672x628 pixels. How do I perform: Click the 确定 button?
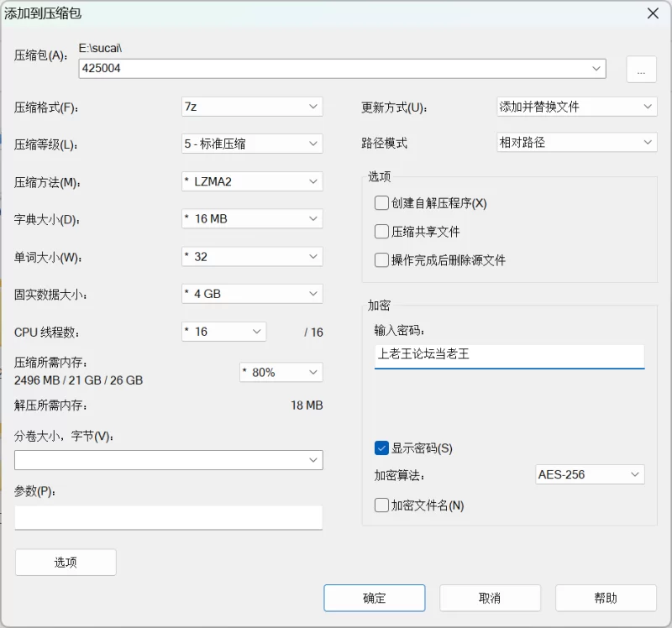(x=375, y=598)
